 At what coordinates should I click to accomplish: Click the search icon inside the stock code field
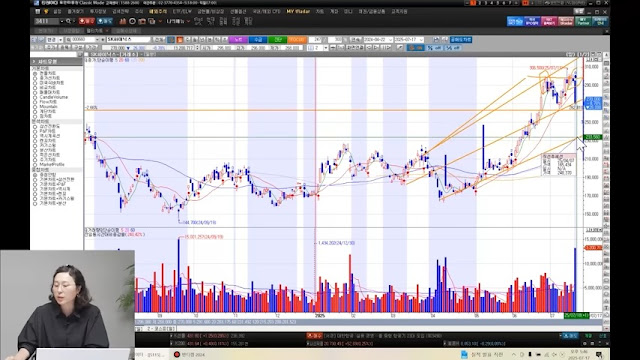coord(69,40)
